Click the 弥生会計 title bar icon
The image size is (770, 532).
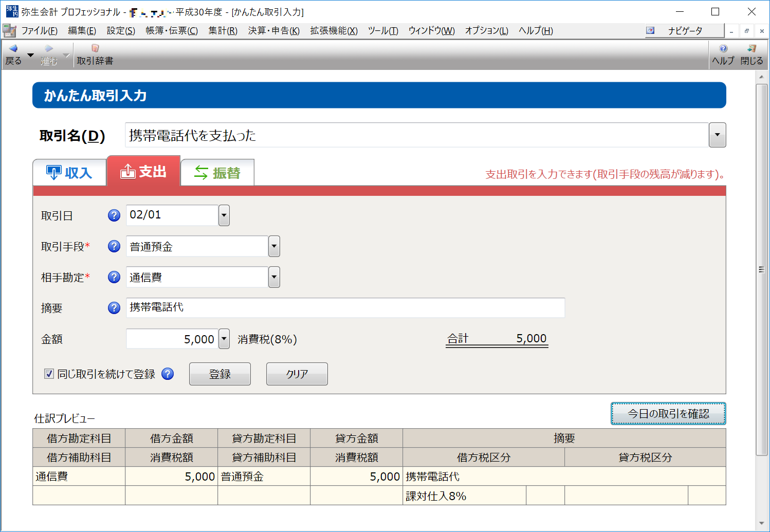[12, 11]
